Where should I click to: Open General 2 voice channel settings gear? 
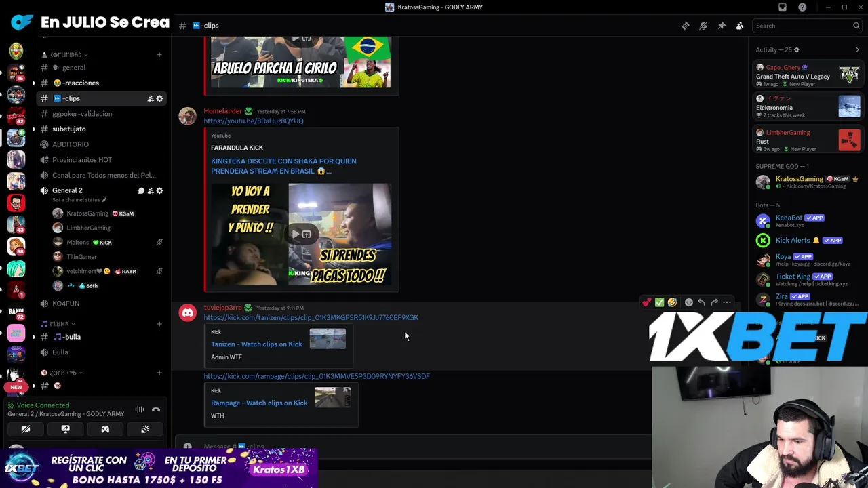(x=159, y=190)
